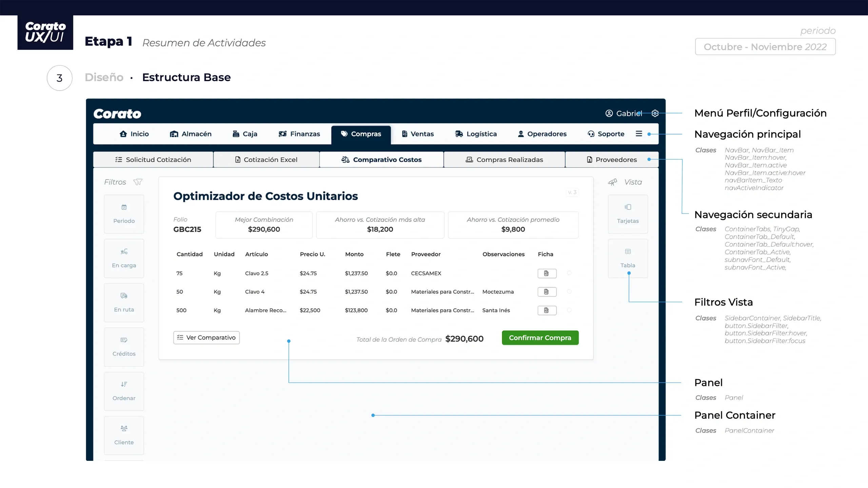Click the Octubre - Noviembre 2022 period field
Screen dimensions: 868x488
[765, 47]
